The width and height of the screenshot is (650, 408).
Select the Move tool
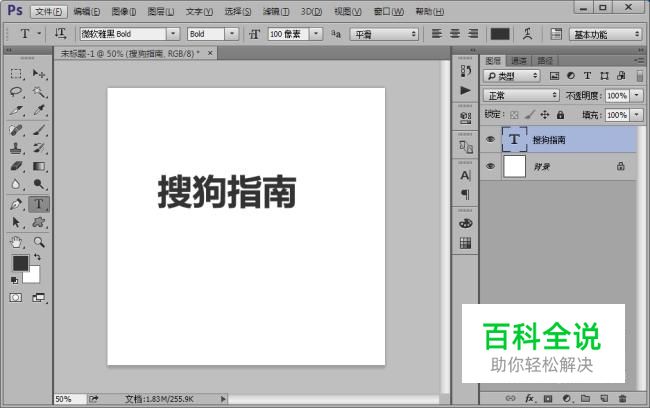39,74
